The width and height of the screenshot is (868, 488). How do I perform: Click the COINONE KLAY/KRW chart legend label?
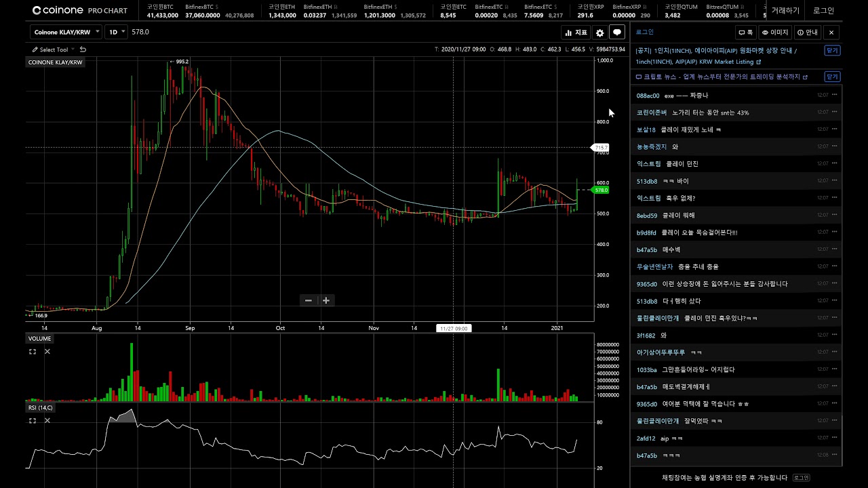click(x=55, y=62)
